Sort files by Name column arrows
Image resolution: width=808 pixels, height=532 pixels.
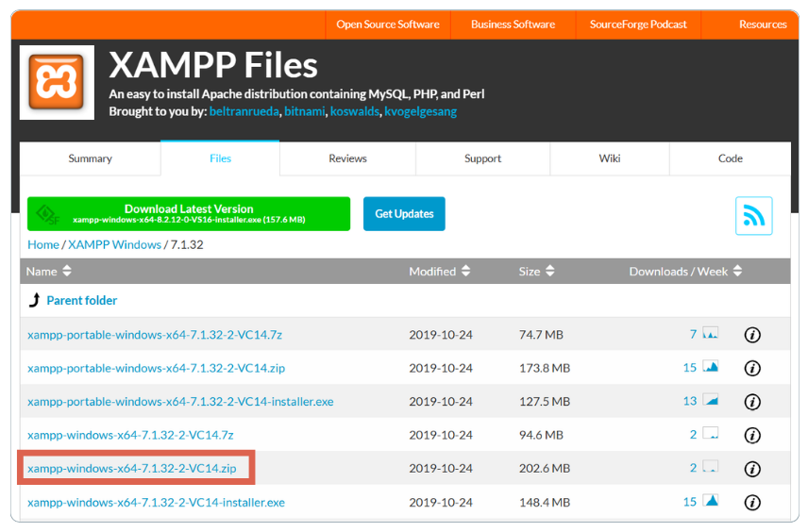point(67,271)
